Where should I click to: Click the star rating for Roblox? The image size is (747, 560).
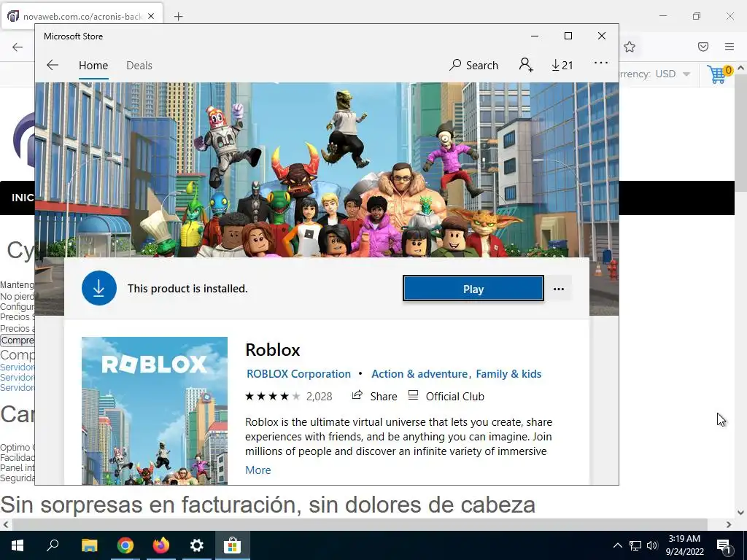[273, 396]
